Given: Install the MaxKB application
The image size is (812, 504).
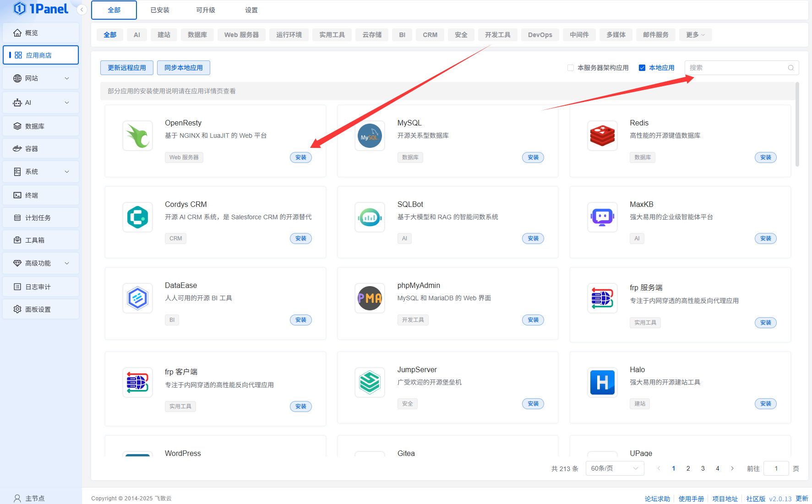Looking at the screenshot, I should [765, 238].
